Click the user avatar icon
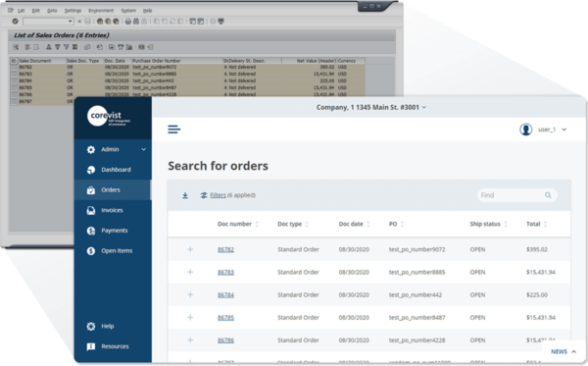 pos(525,130)
